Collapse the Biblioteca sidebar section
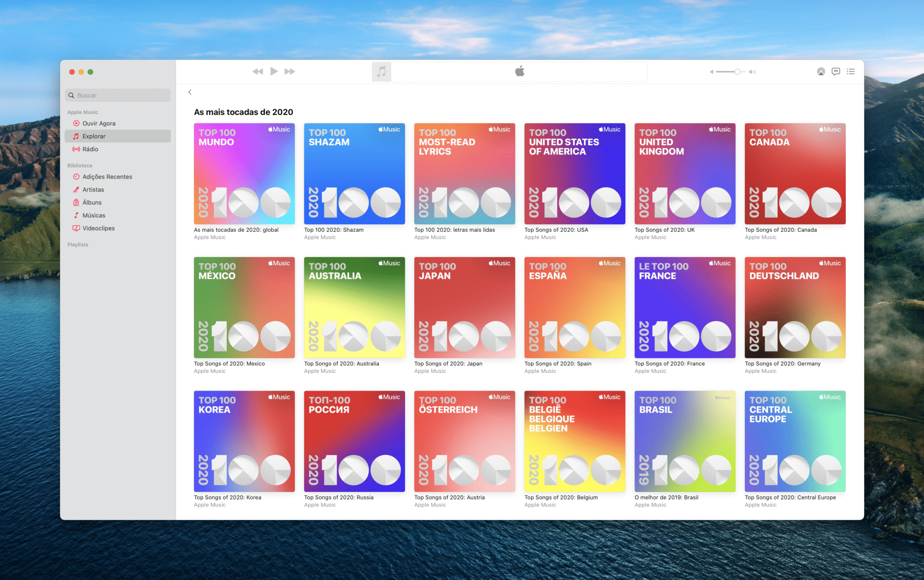Viewport: 924px width, 580px height. (x=79, y=165)
